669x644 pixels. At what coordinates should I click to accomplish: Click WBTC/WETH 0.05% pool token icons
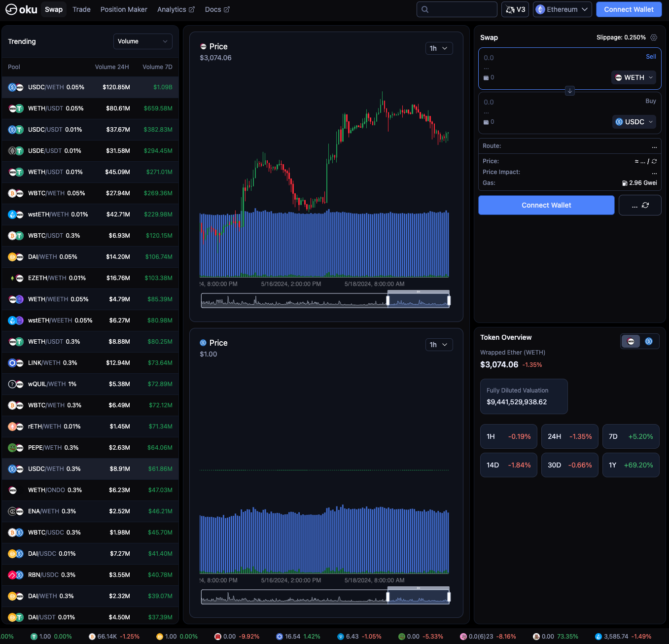pos(16,193)
